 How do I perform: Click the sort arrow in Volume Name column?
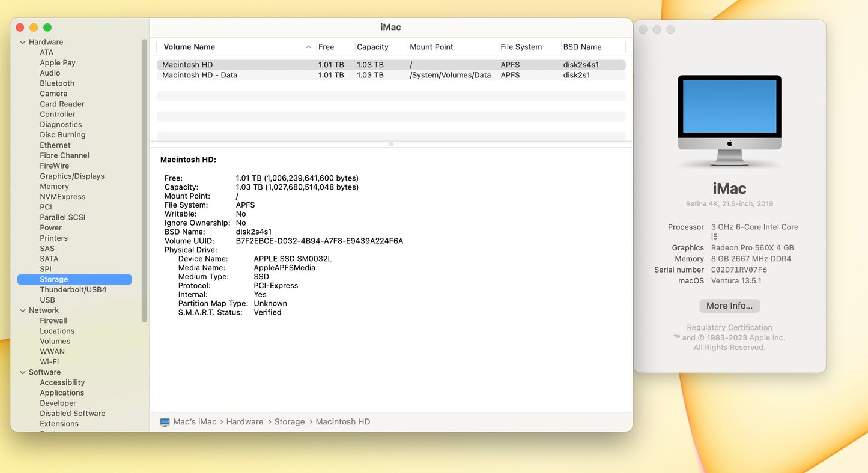point(308,47)
